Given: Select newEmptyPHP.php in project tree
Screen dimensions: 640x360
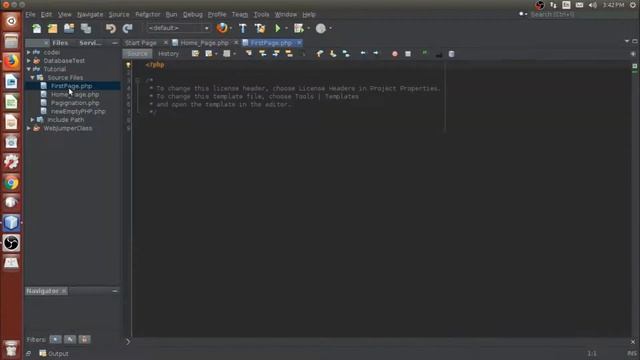Looking at the screenshot, I should click(78, 111).
